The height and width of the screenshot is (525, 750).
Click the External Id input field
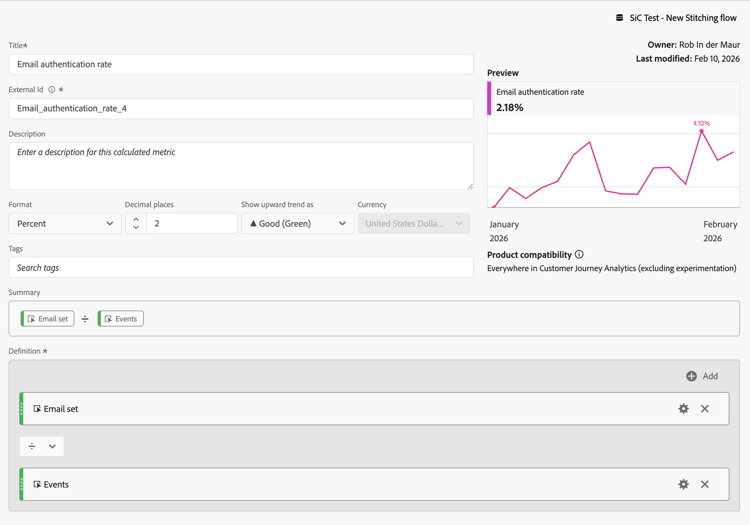click(x=241, y=109)
